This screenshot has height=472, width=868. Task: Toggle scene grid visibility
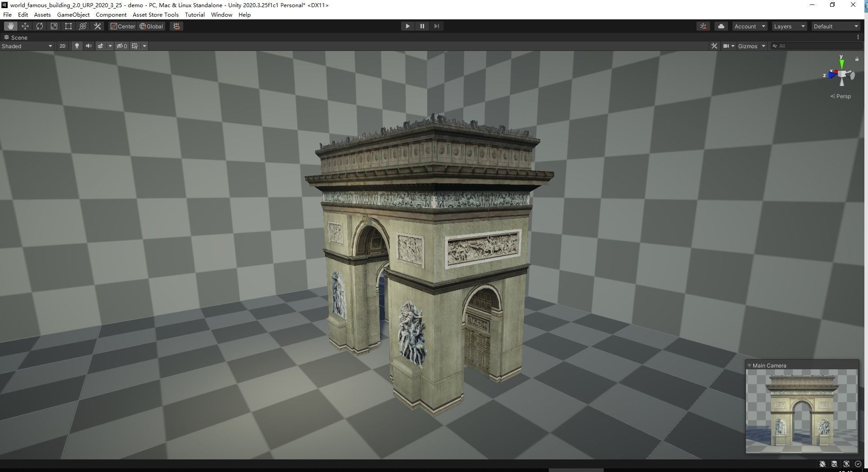(x=135, y=46)
